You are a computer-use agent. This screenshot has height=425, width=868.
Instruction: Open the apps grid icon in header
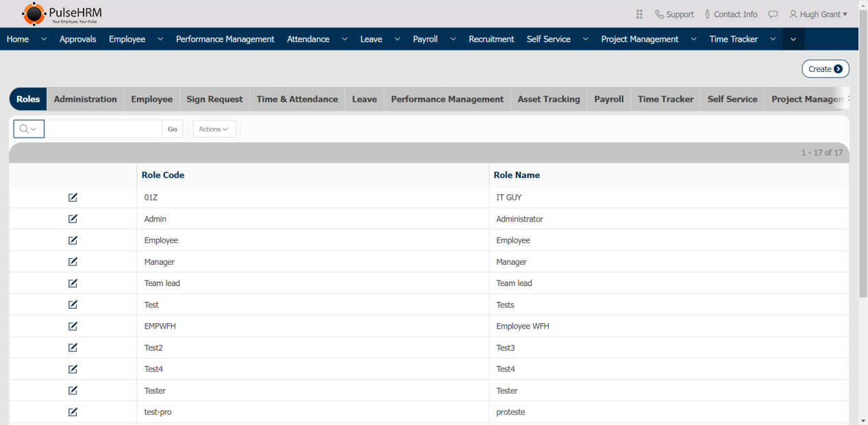pos(639,14)
